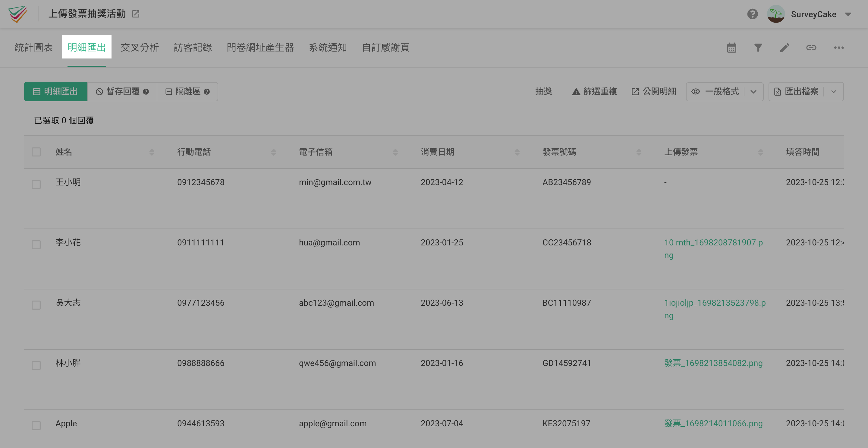This screenshot has width=868, height=448.
Task: Click phone number 0911111111 cell
Action: pyautogui.click(x=201, y=243)
